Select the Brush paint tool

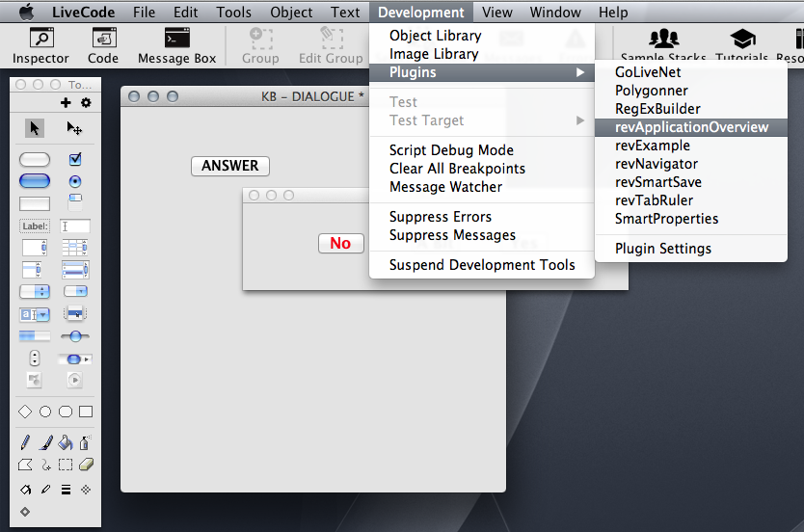click(x=45, y=442)
